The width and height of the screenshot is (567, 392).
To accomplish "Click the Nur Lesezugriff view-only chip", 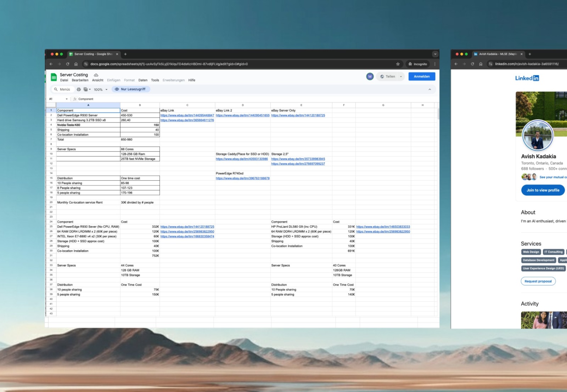I will [130, 89].
